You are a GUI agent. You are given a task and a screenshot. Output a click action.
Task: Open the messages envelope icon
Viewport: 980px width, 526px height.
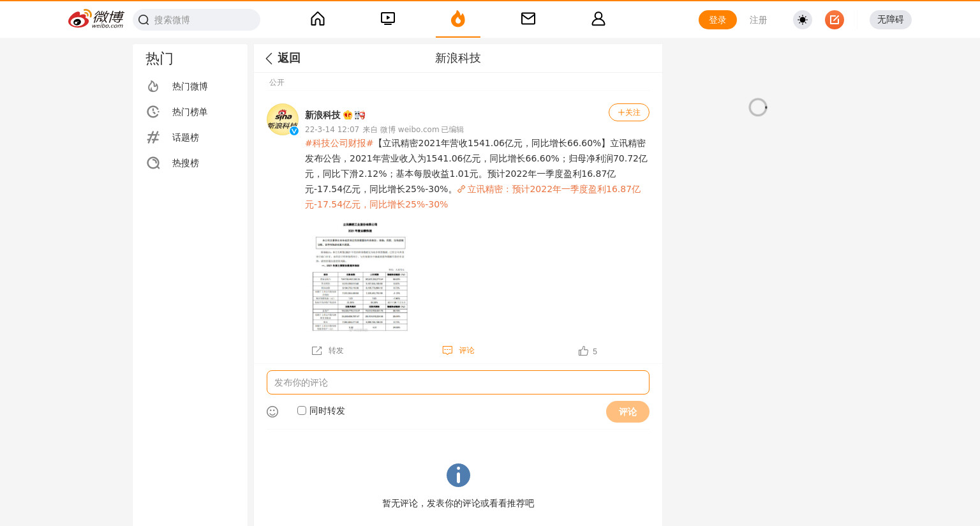point(528,19)
